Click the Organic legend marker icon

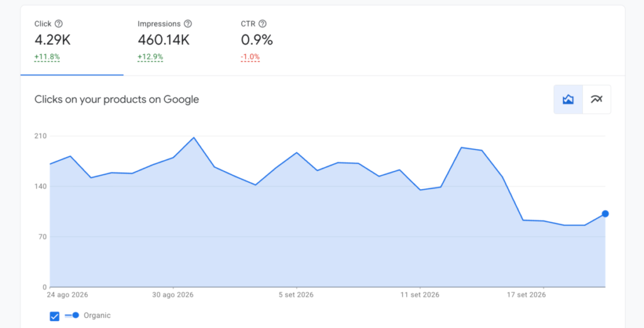(72, 315)
